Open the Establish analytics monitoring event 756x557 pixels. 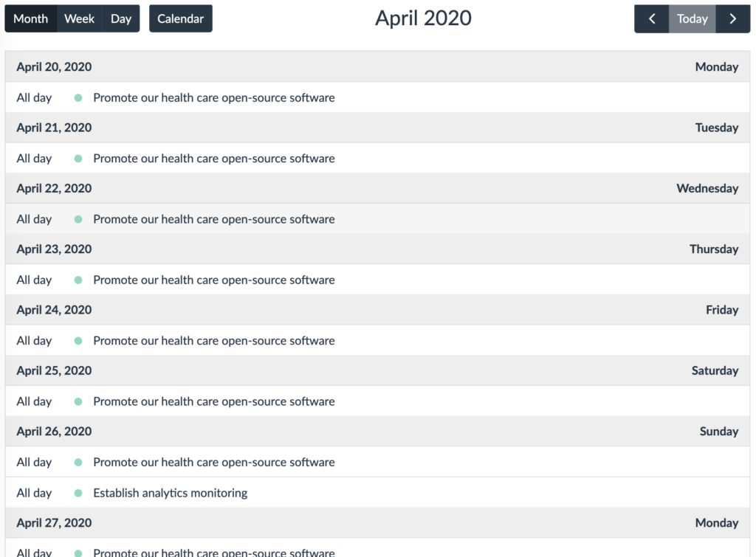click(x=170, y=493)
